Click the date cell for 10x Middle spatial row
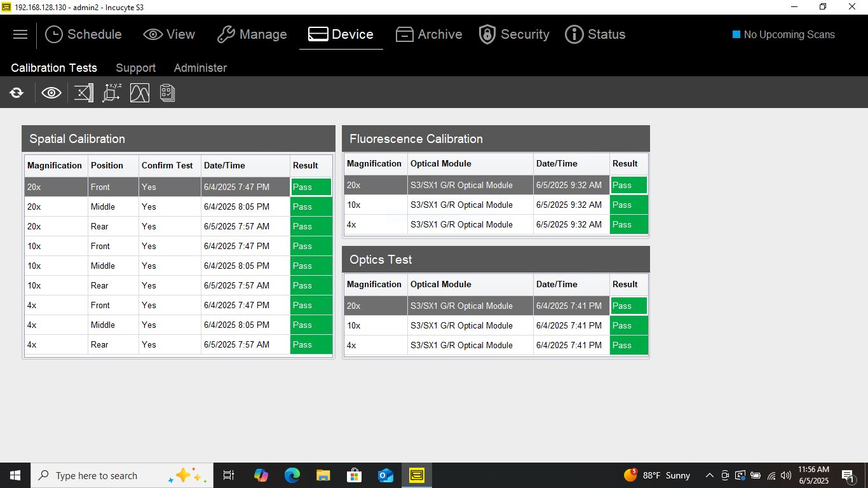The width and height of the screenshot is (868, 488). click(245, 266)
